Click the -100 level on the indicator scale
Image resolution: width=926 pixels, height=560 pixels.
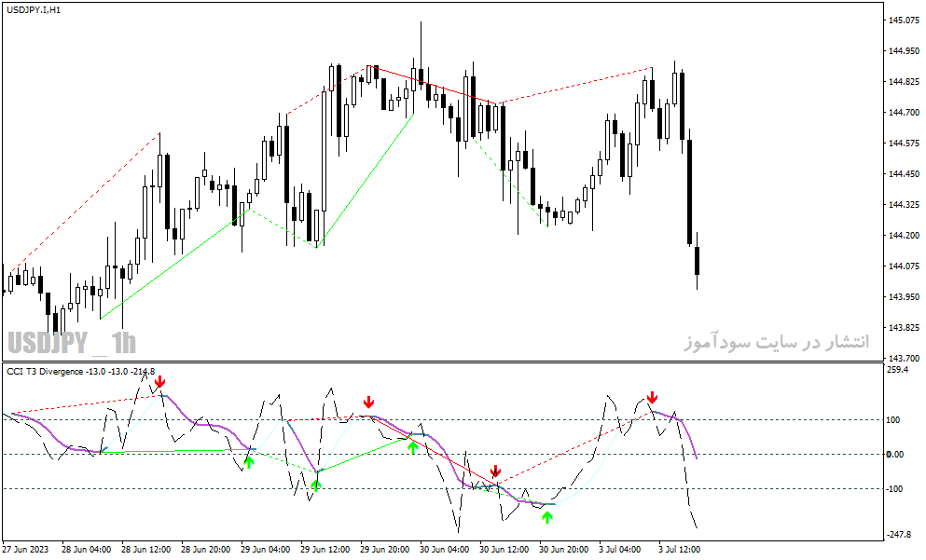point(894,488)
